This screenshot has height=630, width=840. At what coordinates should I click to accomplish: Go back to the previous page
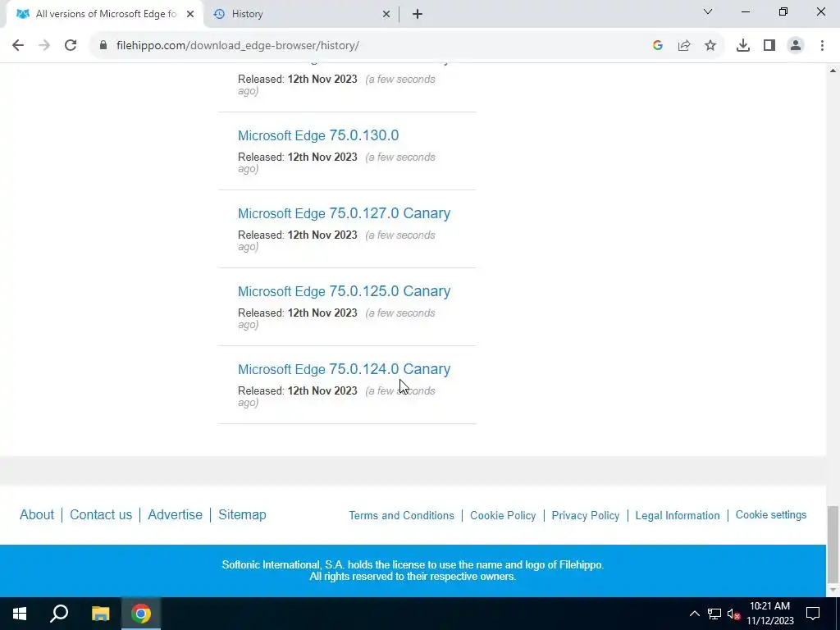tap(18, 46)
